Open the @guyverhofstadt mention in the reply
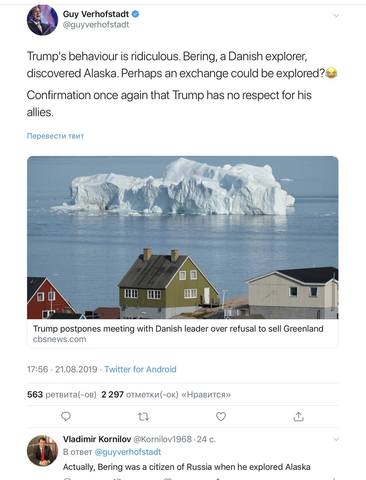This screenshot has width=366, height=480. (128, 452)
